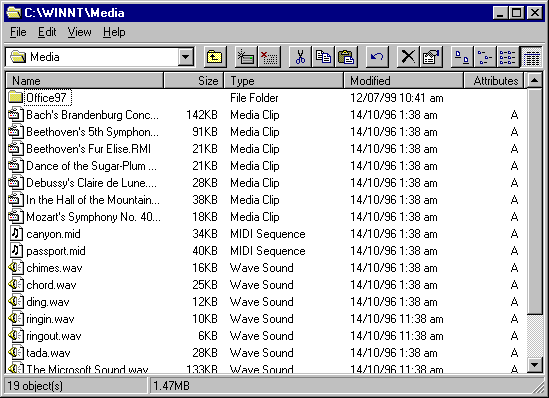The image size is (549, 398).
Task: Click the Disconnect Net Drive toolbar icon
Action: (269, 57)
